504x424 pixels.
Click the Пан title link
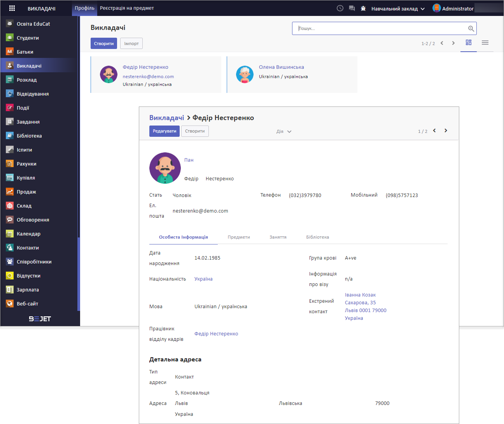[x=189, y=160]
